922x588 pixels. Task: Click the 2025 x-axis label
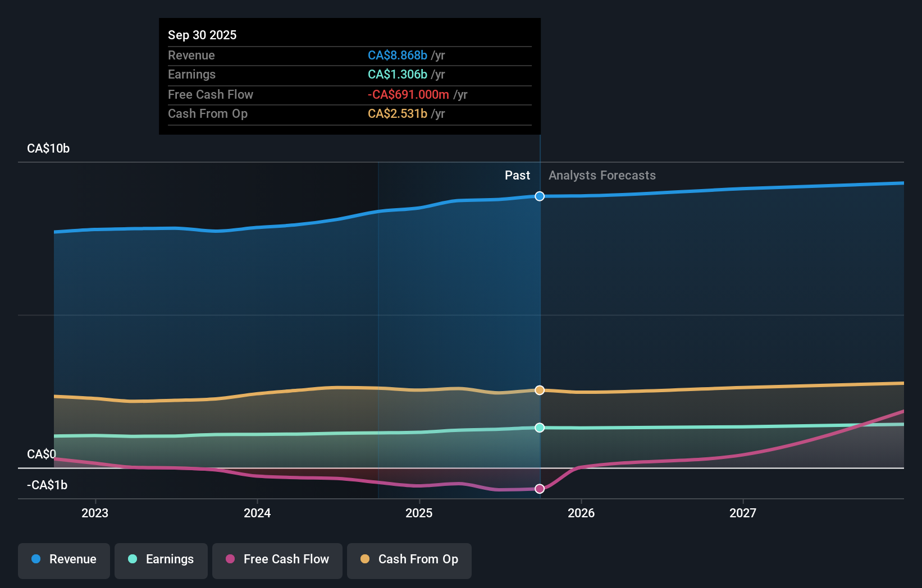point(419,513)
